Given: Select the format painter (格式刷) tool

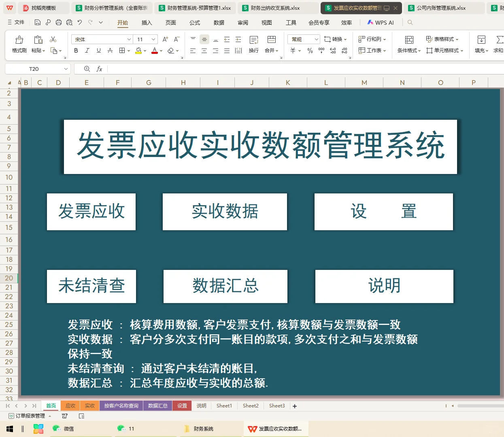Looking at the screenshot, I should point(19,42).
